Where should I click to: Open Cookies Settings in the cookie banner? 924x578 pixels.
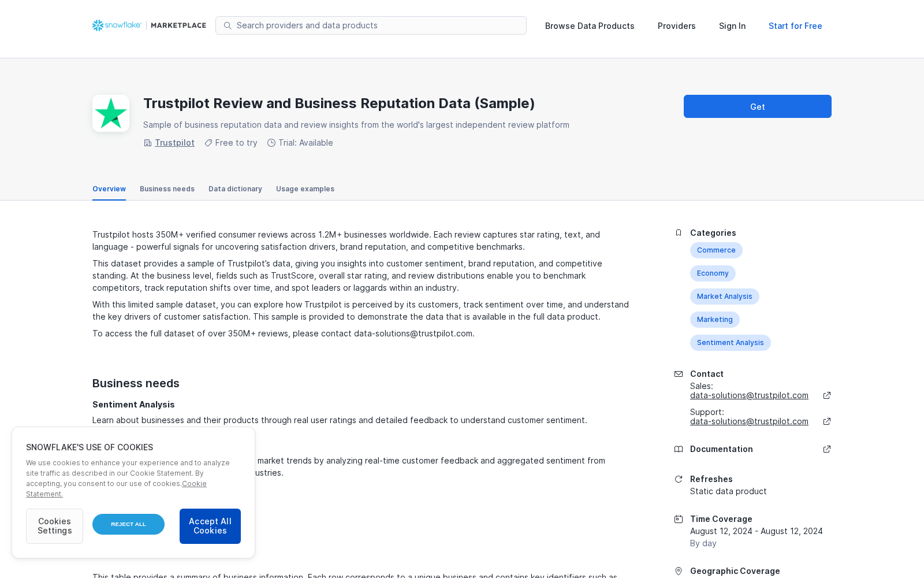[x=54, y=526]
